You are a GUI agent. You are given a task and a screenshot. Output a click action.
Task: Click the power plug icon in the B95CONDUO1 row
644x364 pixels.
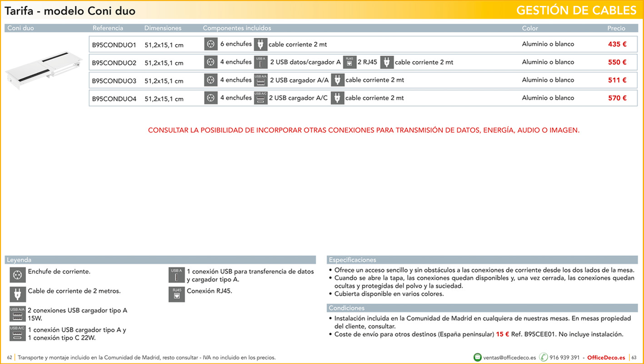point(260,44)
